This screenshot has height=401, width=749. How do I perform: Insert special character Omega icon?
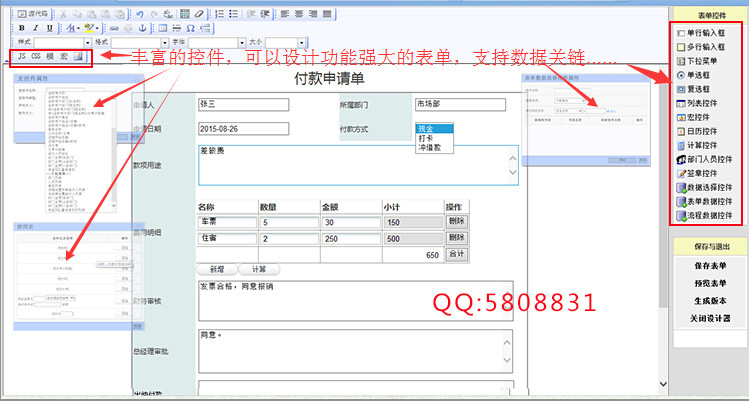pyautogui.click(x=191, y=28)
